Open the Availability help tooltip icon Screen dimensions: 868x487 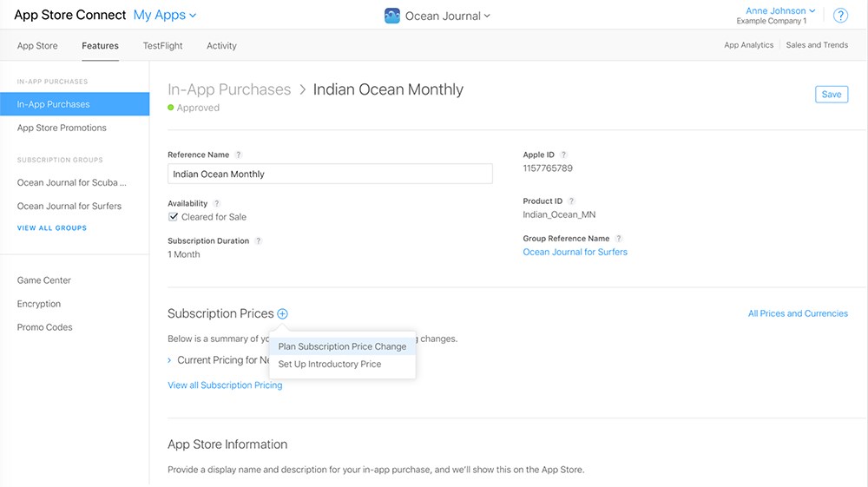pyautogui.click(x=216, y=204)
